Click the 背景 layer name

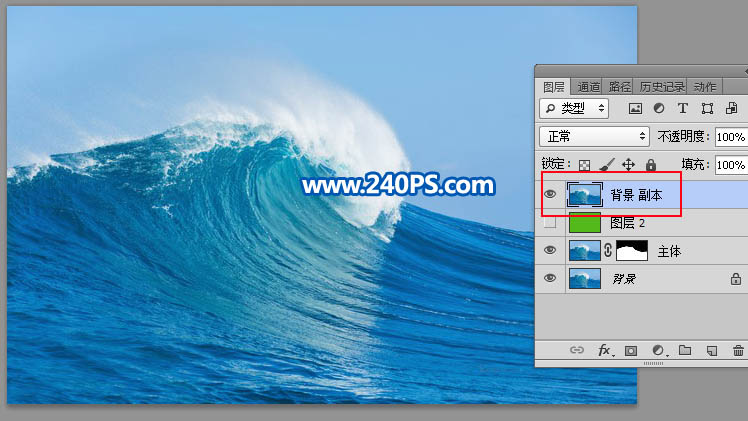point(624,279)
